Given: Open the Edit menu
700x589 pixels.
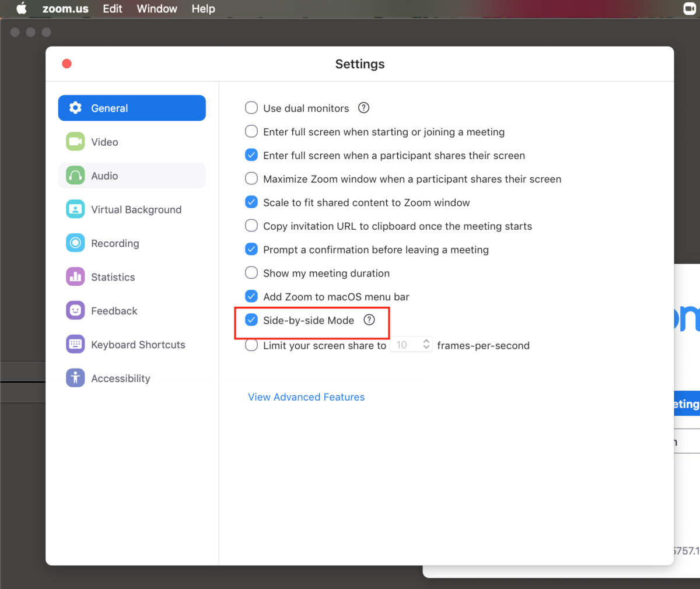Looking at the screenshot, I should (113, 9).
